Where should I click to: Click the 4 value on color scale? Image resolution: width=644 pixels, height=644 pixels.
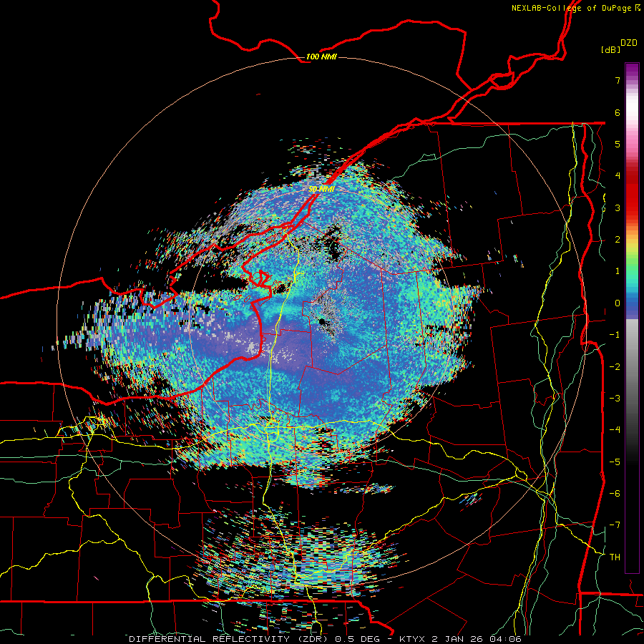(x=618, y=176)
